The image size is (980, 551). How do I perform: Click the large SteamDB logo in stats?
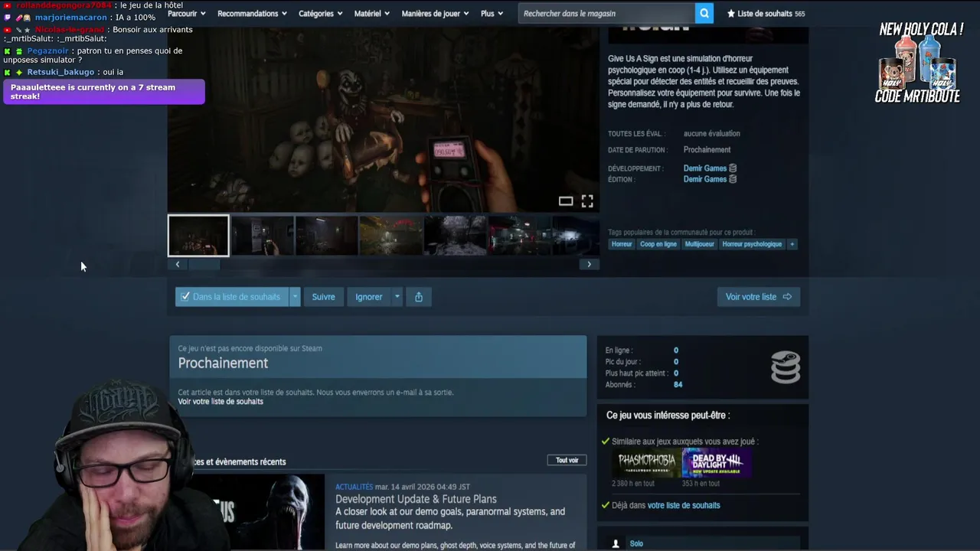tap(786, 367)
